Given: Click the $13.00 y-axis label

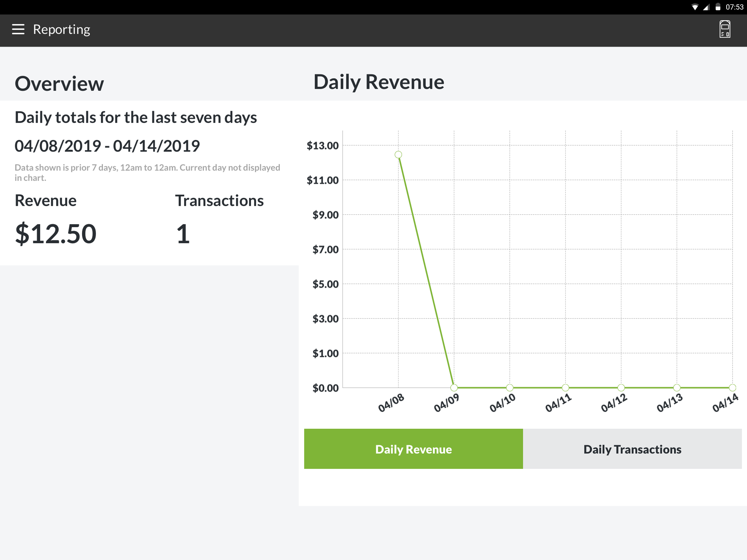Looking at the screenshot, I should click(x=323, y=145).
